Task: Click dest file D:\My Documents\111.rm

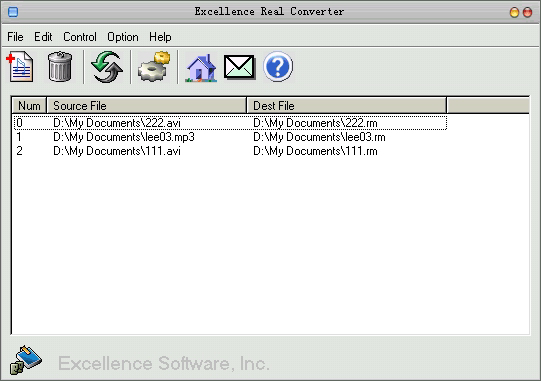Action: [315, 151]
